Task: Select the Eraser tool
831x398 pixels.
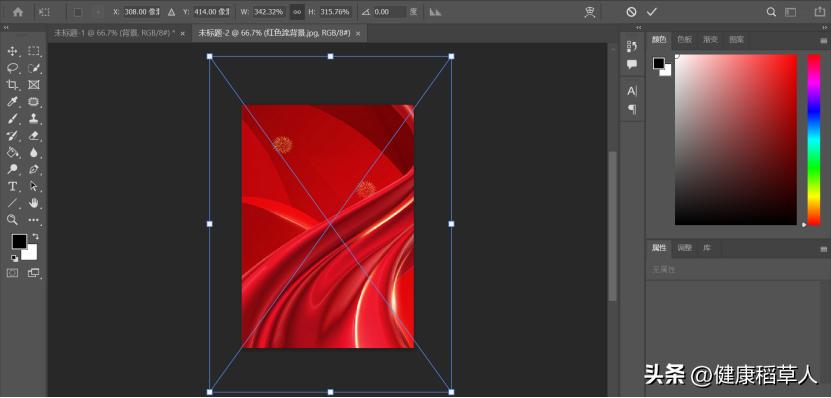Action: pyautogui.click(x=34, y=136)
